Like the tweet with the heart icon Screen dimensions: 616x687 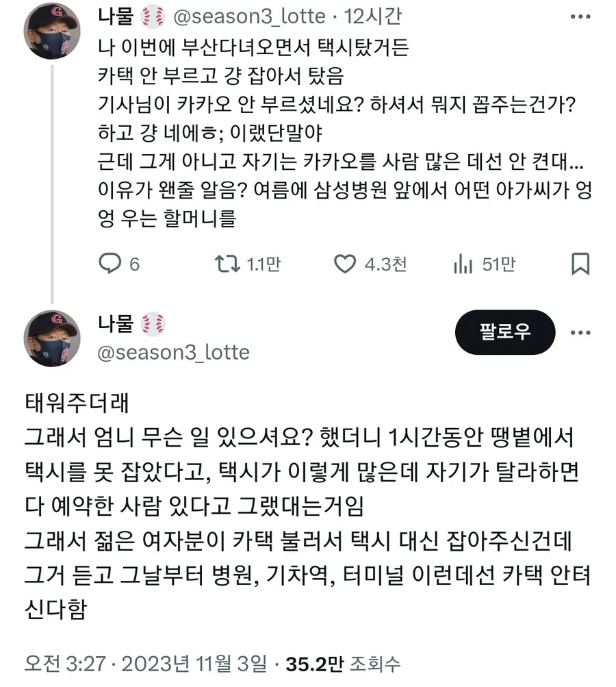coord(346,264)
